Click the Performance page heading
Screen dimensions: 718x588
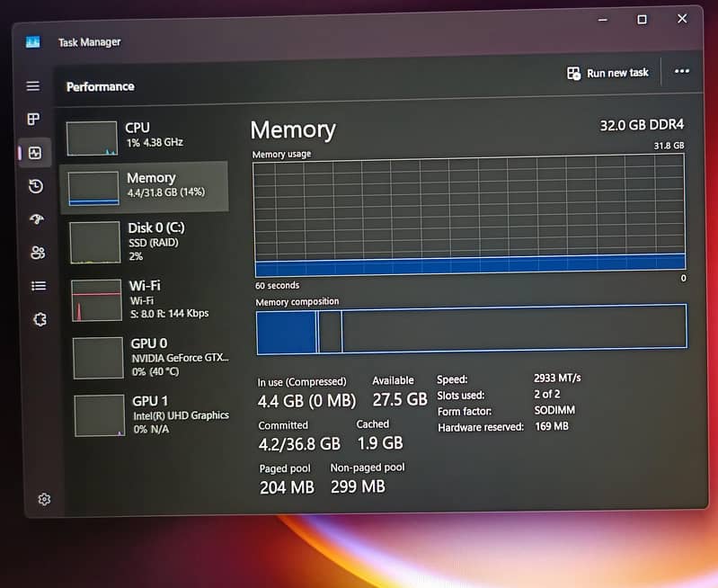coord(101,86)
